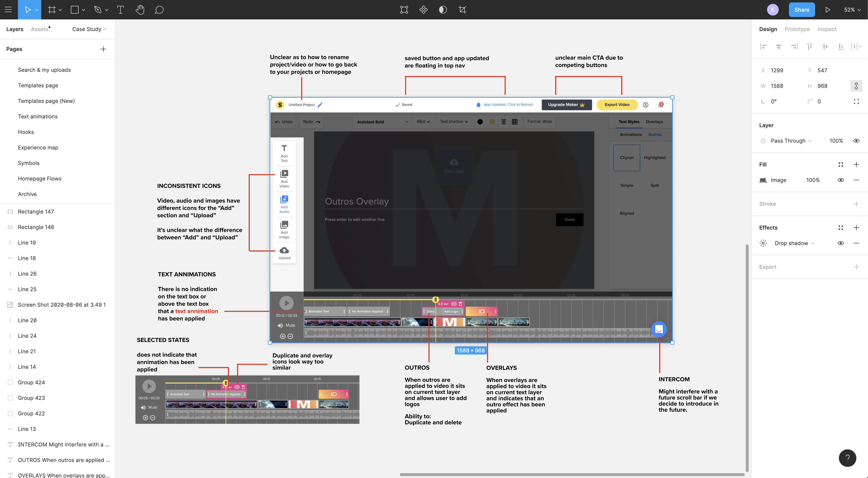868x478 pixels.
Task: Select the Frame tool
Action: [52, 10]
